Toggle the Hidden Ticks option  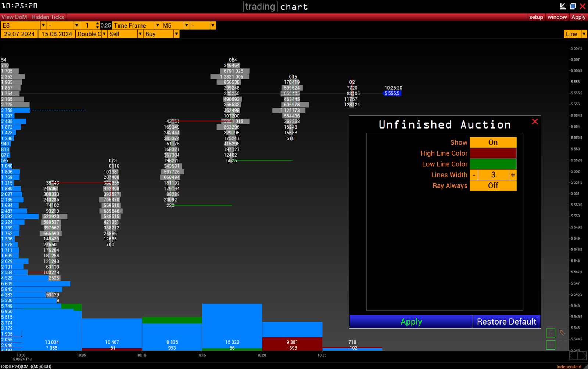(48, 17)
